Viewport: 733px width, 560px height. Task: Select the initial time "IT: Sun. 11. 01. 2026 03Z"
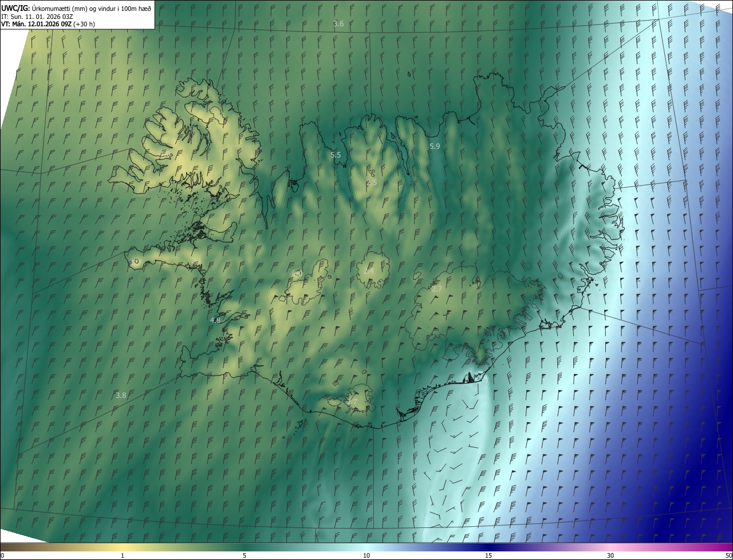click(37, 16)
